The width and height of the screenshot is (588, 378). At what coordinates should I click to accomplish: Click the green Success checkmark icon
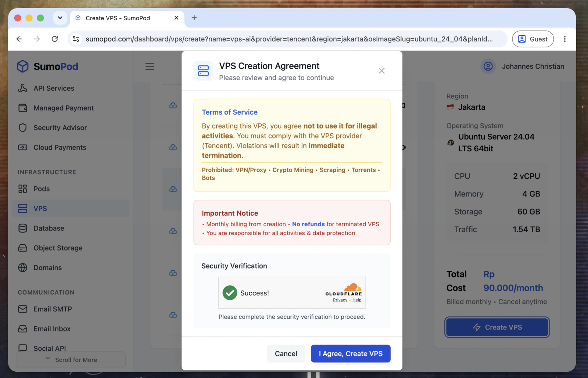click(230, 293)
